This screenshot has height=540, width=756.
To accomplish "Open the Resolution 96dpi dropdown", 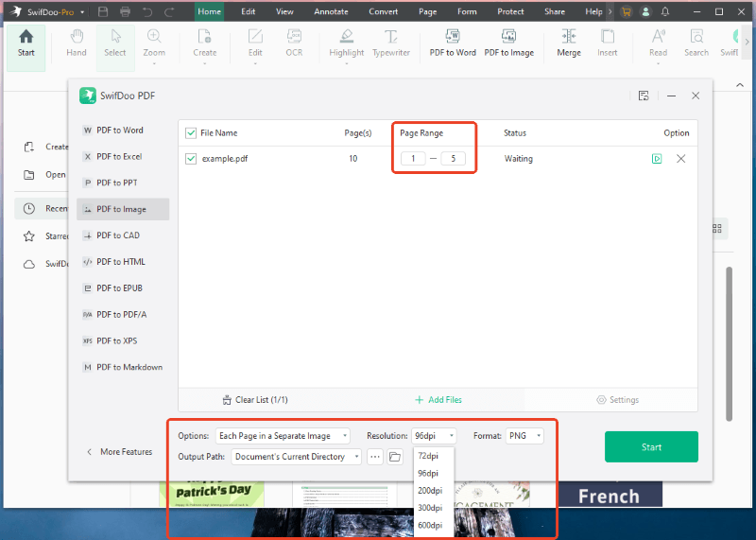I will (x=434, y=436).
